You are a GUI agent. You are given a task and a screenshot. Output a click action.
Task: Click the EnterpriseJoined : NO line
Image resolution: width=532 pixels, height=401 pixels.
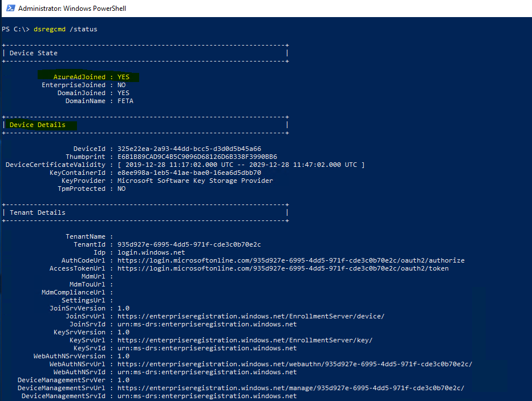[83, 85]
